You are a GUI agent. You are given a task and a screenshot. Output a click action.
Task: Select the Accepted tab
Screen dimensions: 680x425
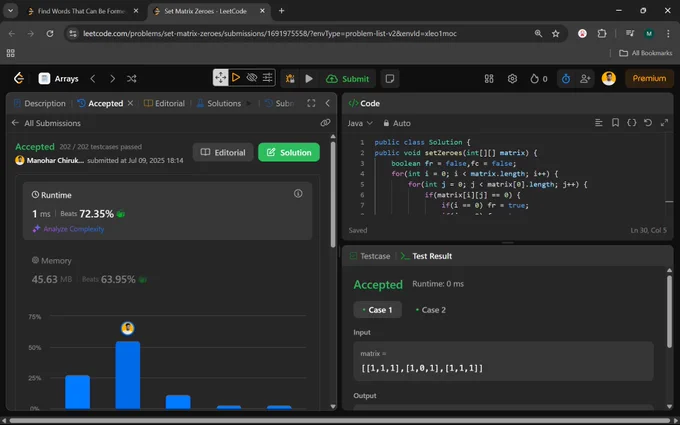tap(100, 103)
